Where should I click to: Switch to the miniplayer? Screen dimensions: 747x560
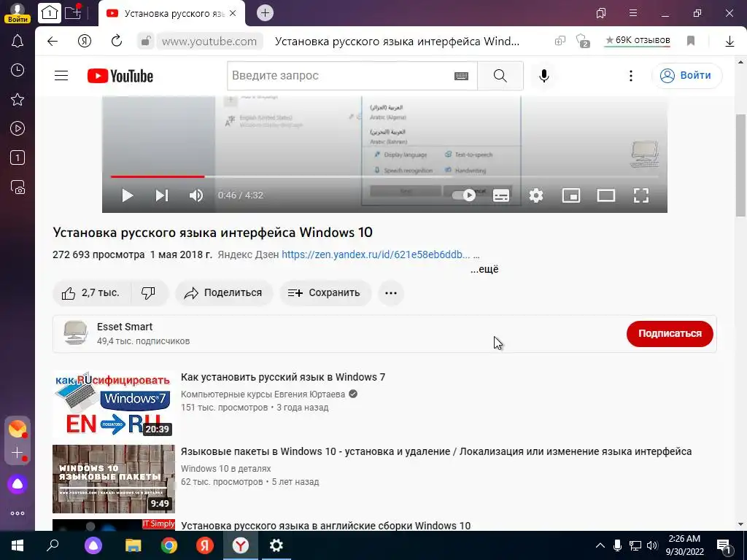click(x=570, y=195)
